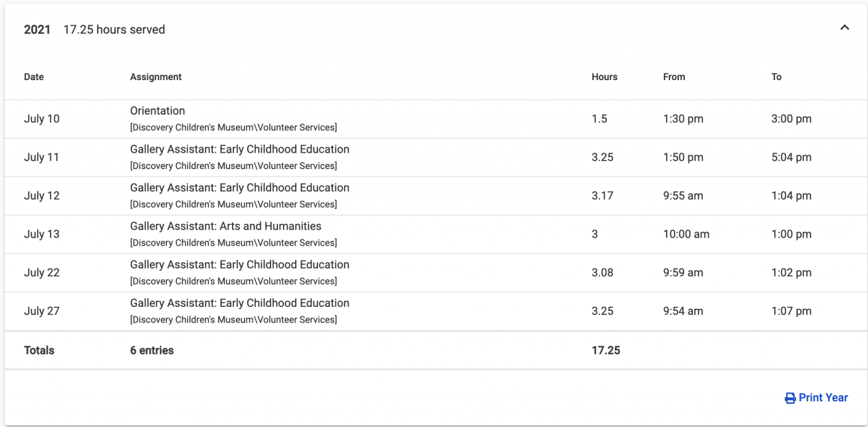The image size is (868, 427).
Task: Click the 17.25 total hours value
Action: tap(606, 351)
